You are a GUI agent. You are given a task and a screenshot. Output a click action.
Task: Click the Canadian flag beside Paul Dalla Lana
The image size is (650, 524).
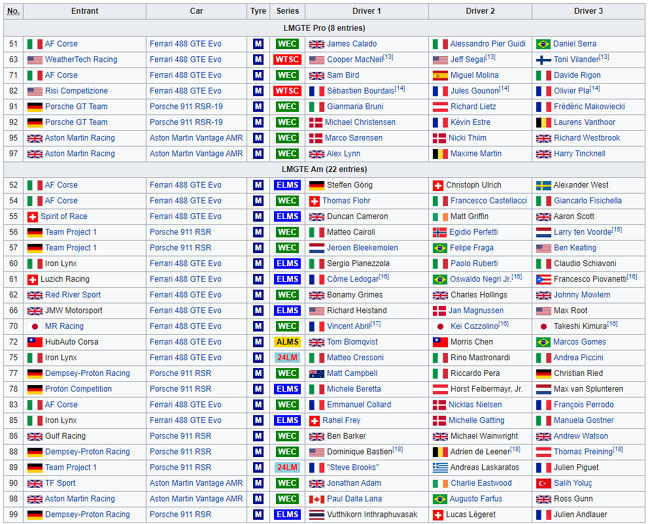317,499
